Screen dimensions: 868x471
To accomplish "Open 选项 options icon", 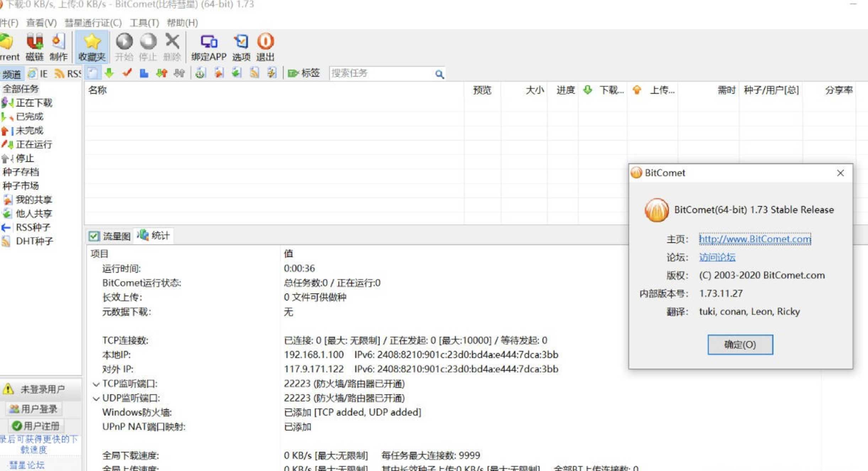I will 241,47.
